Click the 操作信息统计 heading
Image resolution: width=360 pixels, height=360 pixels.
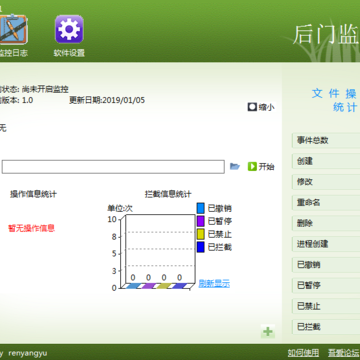click(33, 194)
